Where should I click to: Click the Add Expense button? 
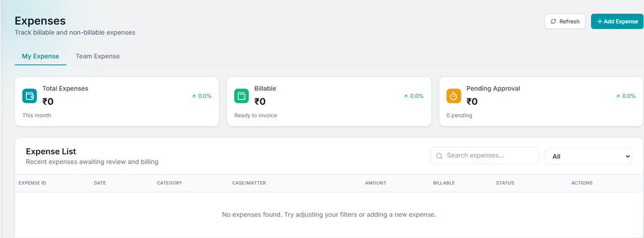click(x=617, y=21)
